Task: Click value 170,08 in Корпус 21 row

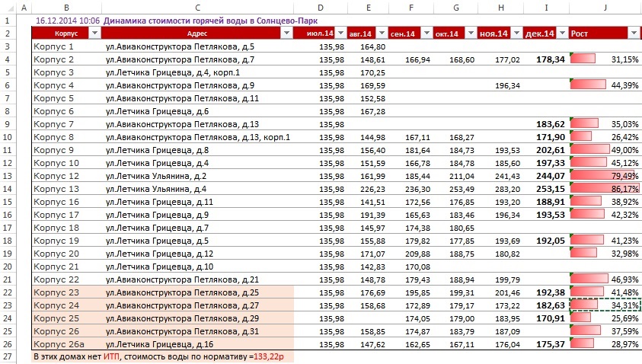Action: click(417, 267)
